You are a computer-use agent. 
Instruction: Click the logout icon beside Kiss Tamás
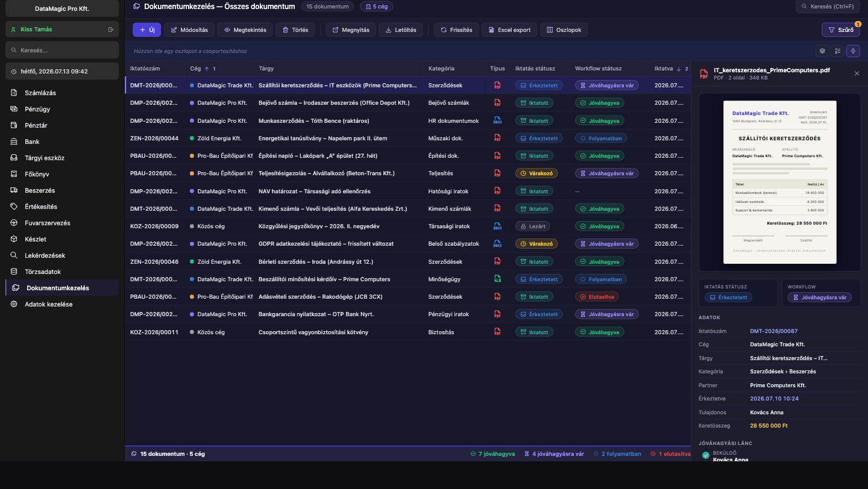coord(111,29)
